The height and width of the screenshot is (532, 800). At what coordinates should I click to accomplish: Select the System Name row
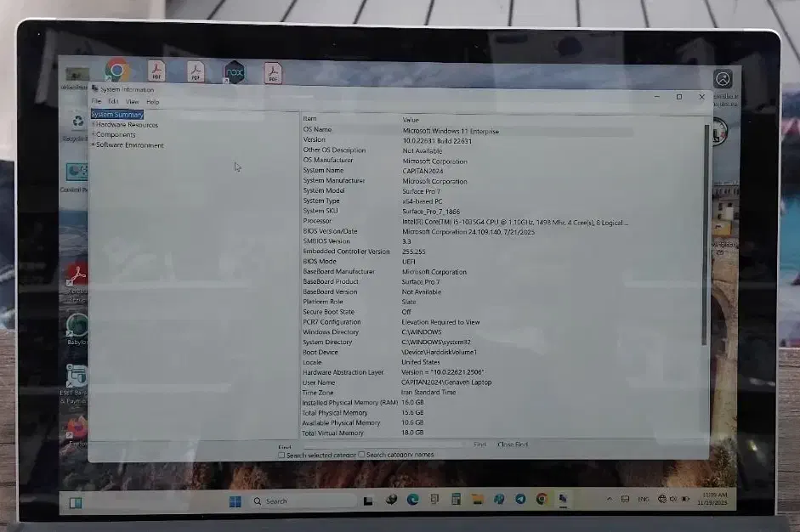pos(467,170)
